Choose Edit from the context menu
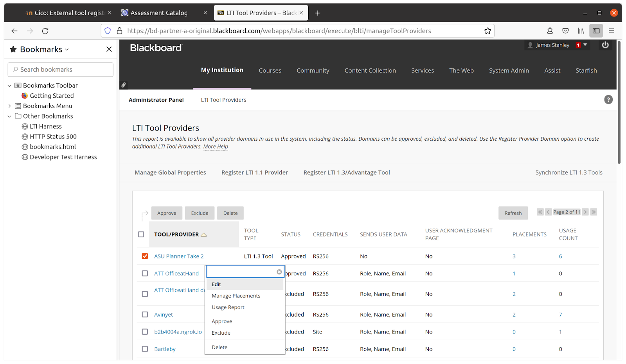The height and width of the screenshot is (364, 626). click(x=245, y=284)
